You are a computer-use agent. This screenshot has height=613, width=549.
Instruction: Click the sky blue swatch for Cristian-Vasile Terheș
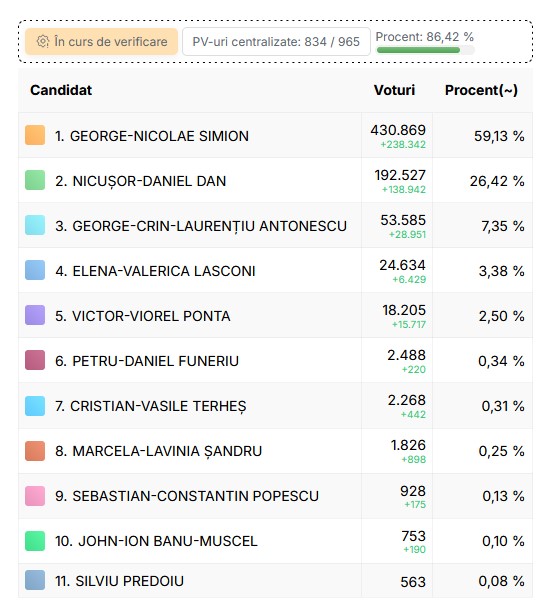click(x=35, y=406)
